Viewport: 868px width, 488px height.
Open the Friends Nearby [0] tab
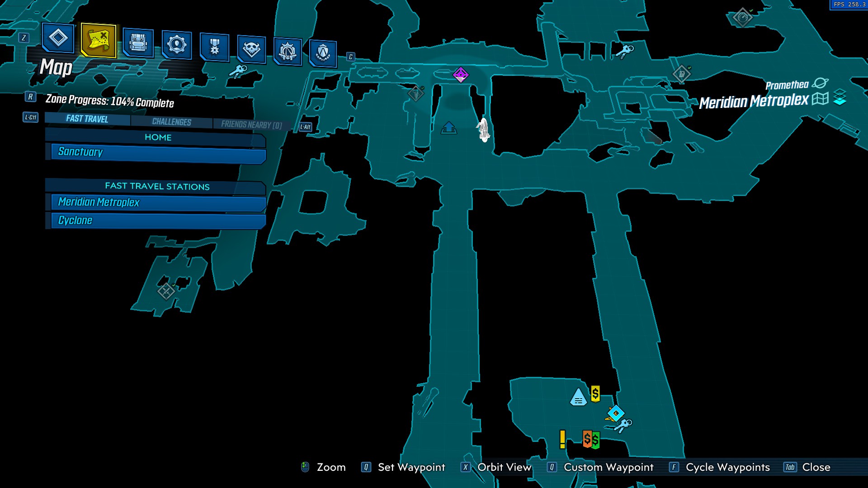251,125
